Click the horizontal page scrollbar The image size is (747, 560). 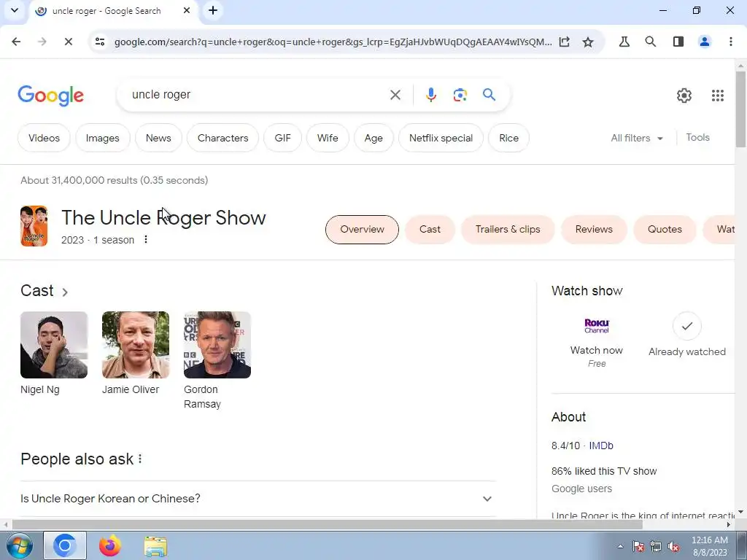(327, 524)
